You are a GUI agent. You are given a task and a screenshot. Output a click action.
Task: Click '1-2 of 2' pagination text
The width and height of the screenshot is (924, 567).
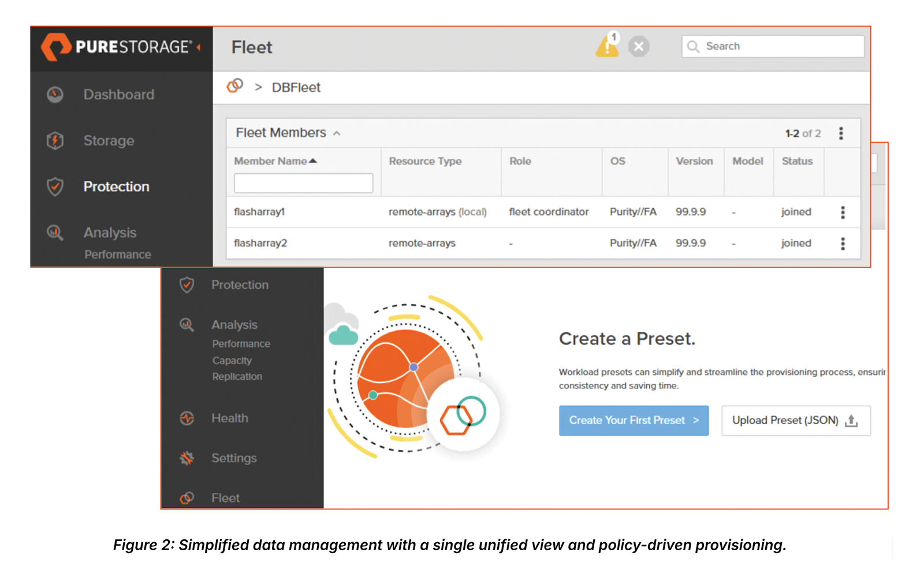[803, 134]
